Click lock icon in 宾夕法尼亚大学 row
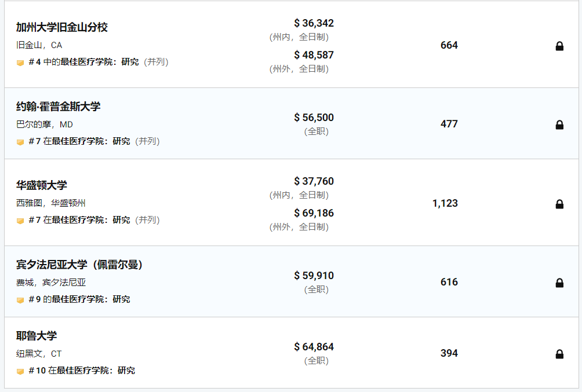 click(x=559, y=283)
